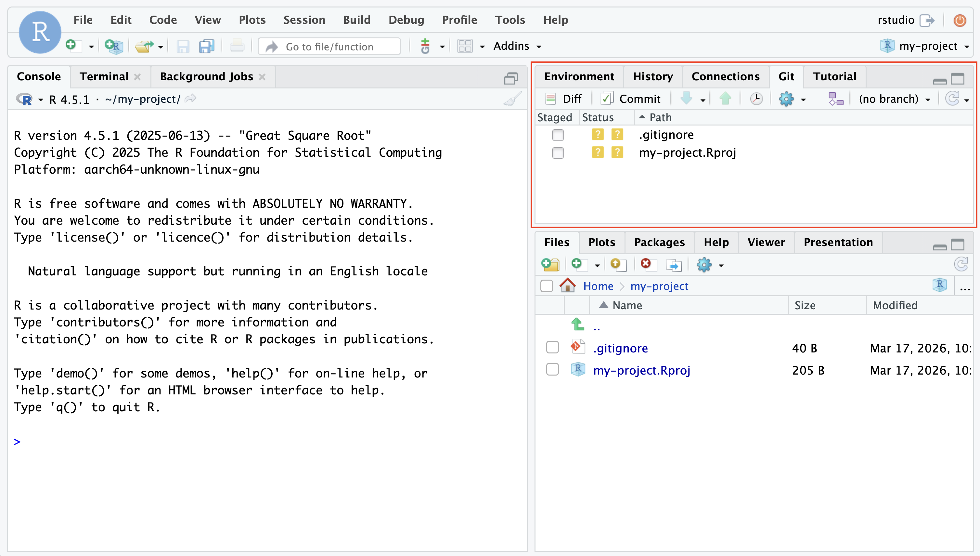Open my-project.Rproj file link
The height and width of the screenshot is (556, 980).
pyautogui.click(x=641, y=370)
